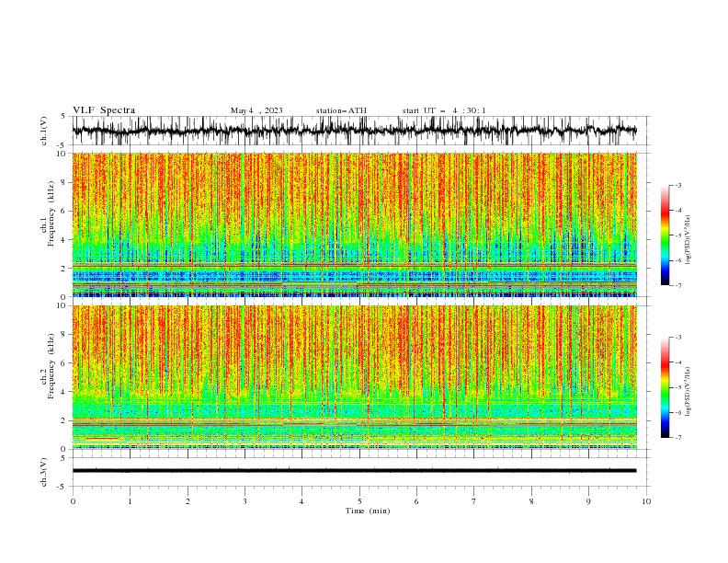
Task: Click the ch.1(V) waveform axis label
Action: [44, 131]
